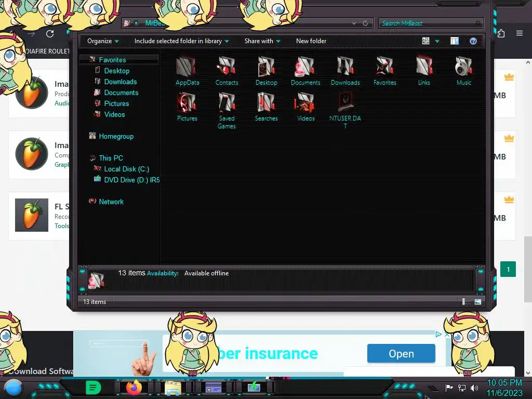Viewport: 532px width, 399px height.
Task: Select Favorites in navigation pane
Action: tap(112, 60)
